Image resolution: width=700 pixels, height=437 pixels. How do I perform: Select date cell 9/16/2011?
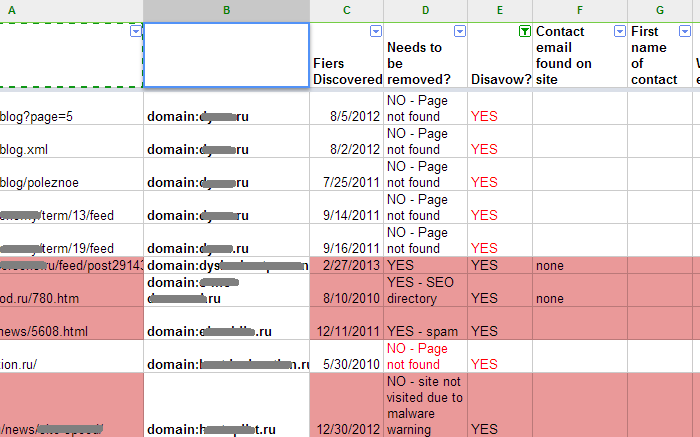[346, 240]
